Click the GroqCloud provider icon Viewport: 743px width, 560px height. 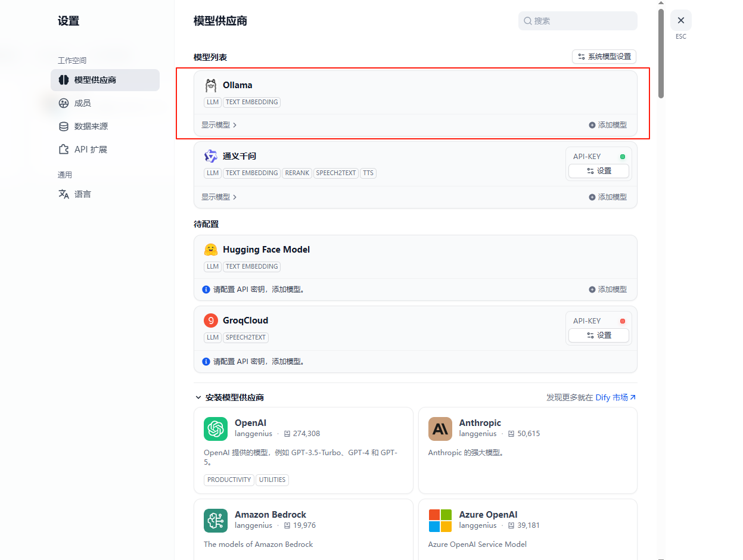(211, 320)
